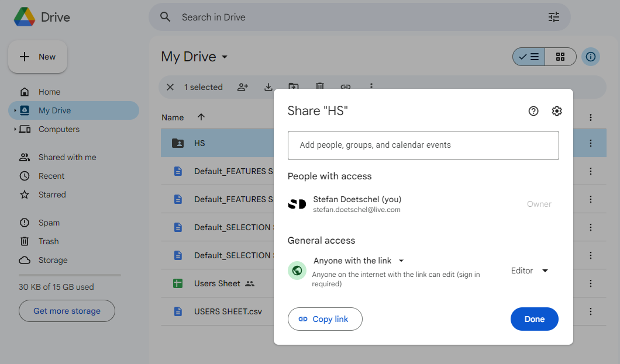
Task: Click the shared people icon beside Users Sheet
Action: (x=250, y=283)
